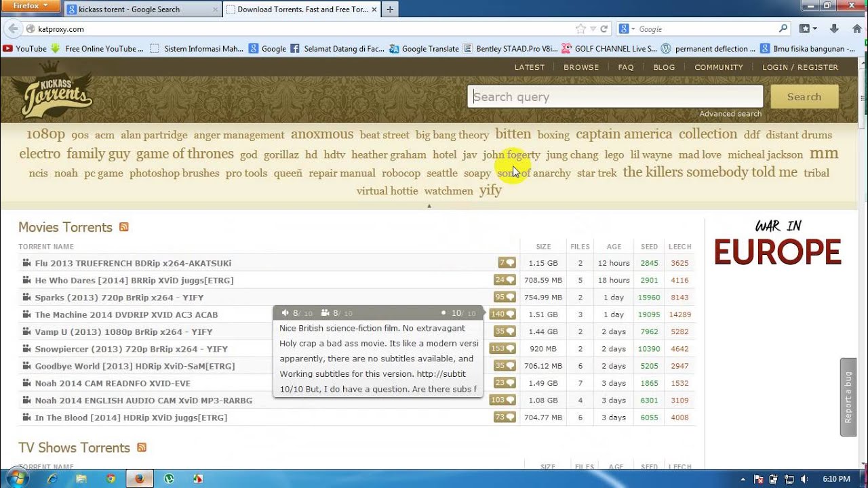Open the bookmarks list dropdown arrow
The image size is (868, 488).
click(x=814, y=29)
